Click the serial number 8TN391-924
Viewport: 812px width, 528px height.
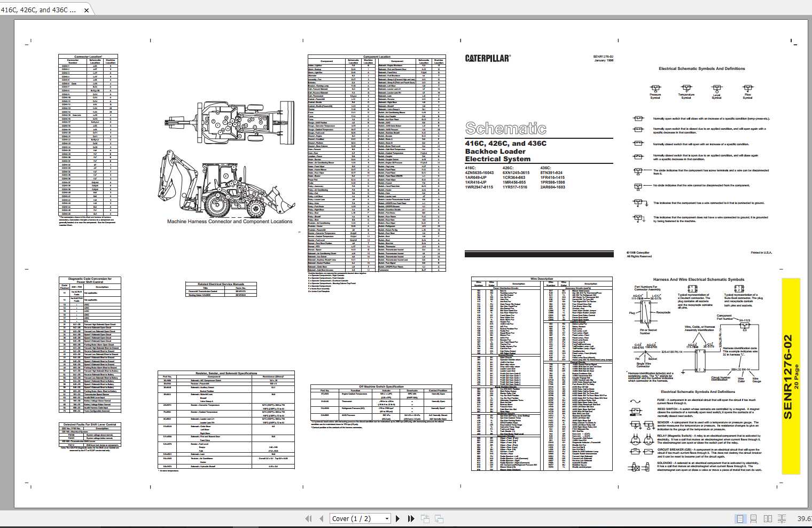click(x=551, y=173)
